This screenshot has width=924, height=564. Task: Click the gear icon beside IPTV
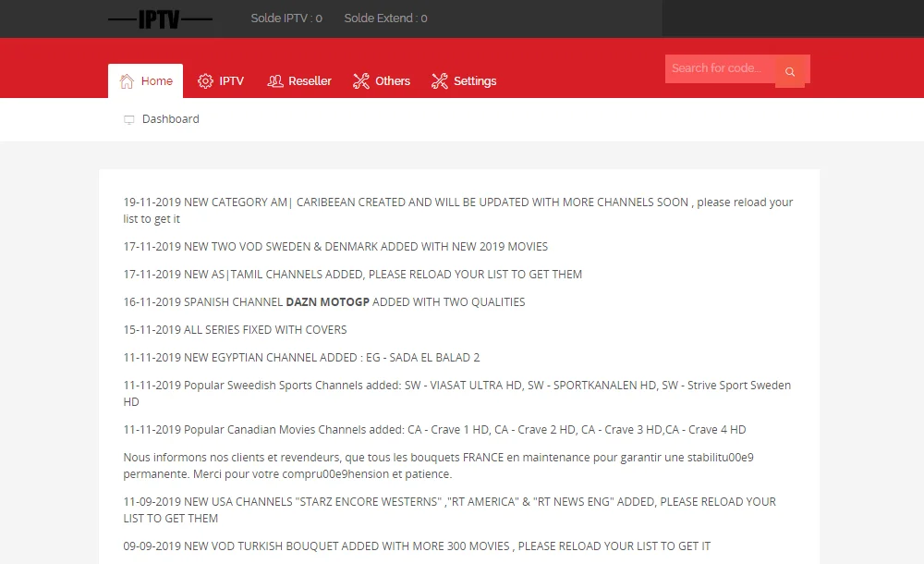tap(205, 81)
